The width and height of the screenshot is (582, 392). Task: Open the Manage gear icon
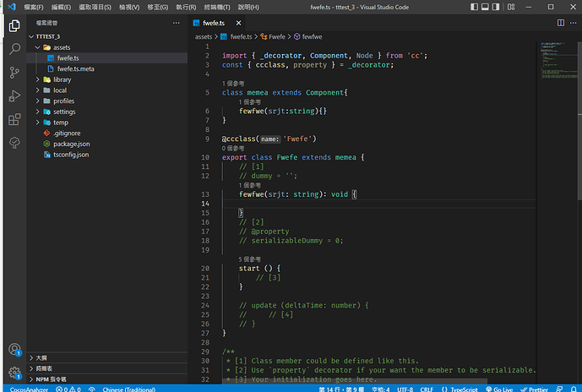[x=14, y=373]
